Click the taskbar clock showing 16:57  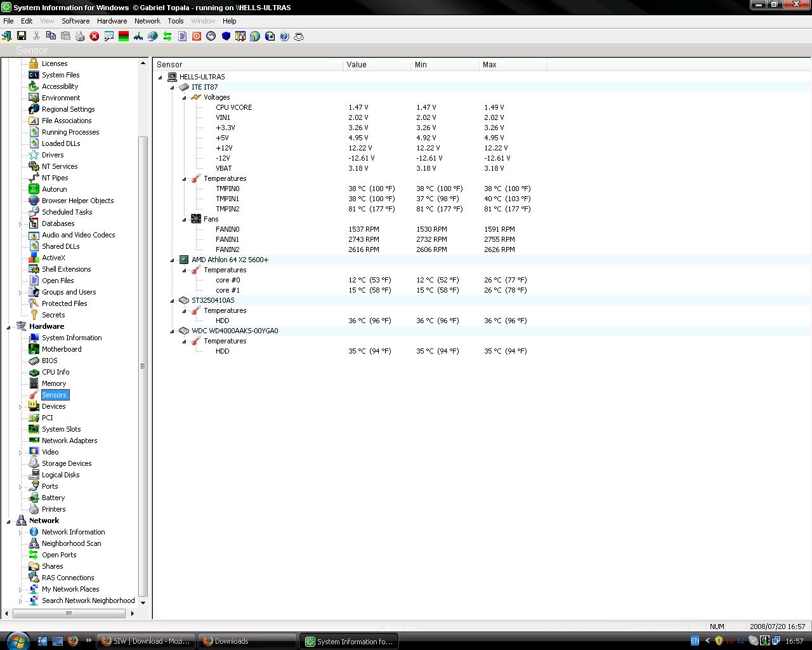(x=794, y=641)
